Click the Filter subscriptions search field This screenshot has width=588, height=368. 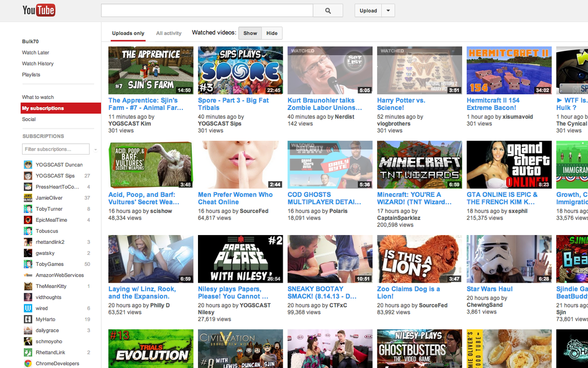55,149
